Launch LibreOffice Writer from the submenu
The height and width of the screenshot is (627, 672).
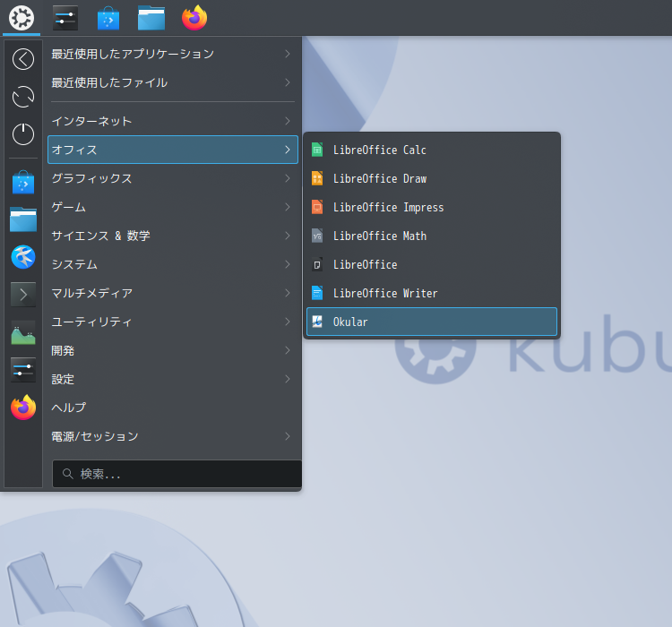[x=432, y=294]
